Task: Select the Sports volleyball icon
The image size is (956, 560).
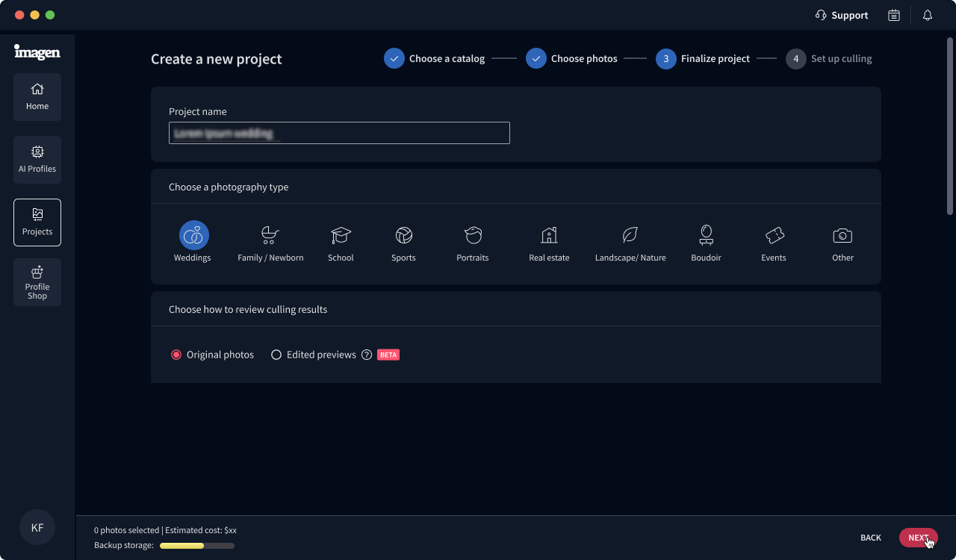Action: coord(404,235)
